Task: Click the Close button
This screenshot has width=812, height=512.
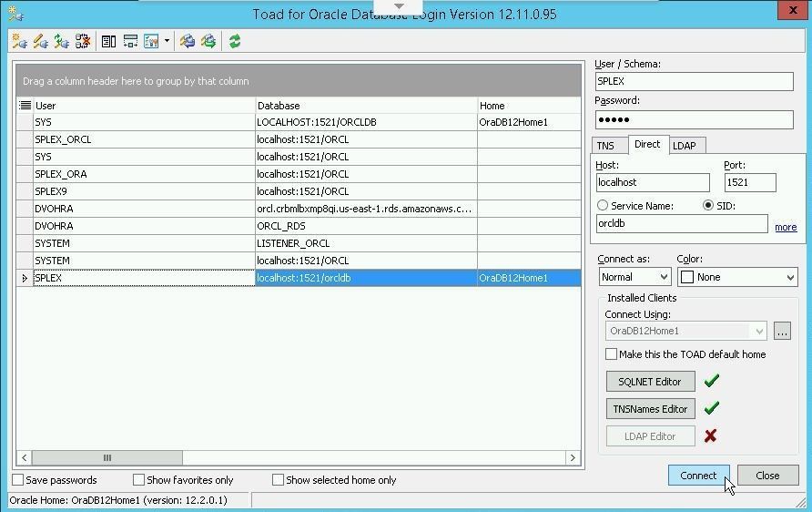Action: click(x=767, y=476)
